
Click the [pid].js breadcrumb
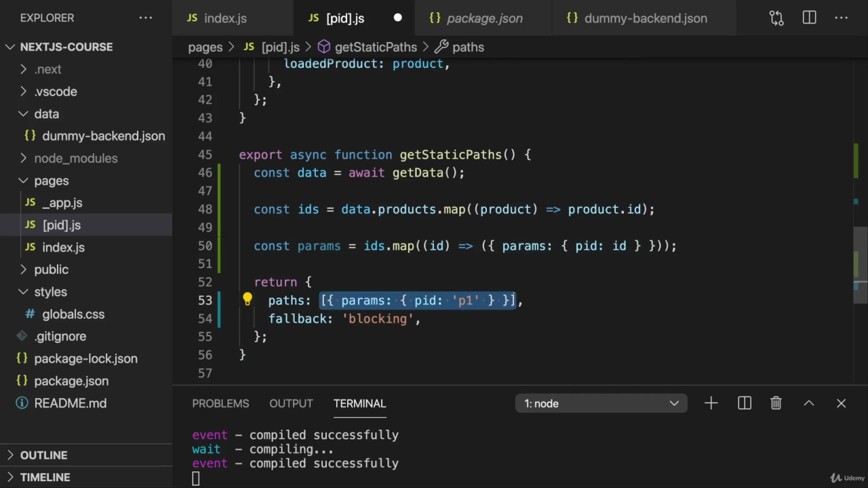point(280,47)
